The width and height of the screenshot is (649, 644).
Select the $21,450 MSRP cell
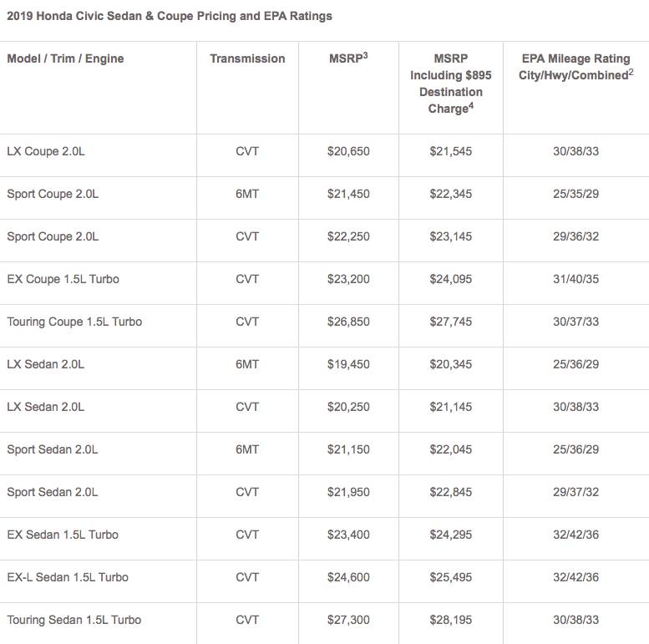tap(348, 194)
